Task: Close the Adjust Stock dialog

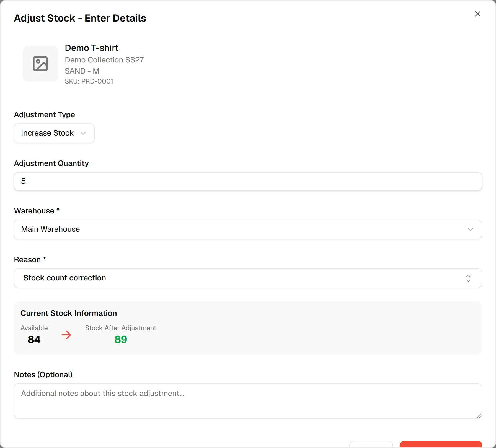Action: click(x=477, y=14)
